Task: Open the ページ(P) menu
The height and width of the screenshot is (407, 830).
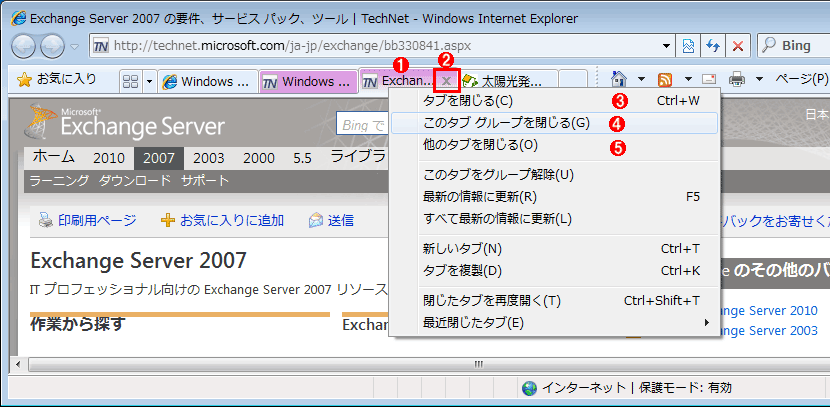Action: coord(801,79)
